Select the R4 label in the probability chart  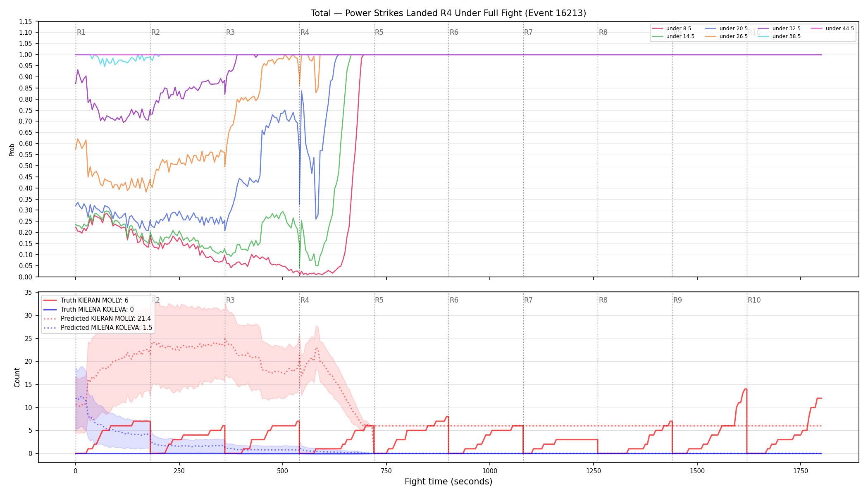click(305, 32)
